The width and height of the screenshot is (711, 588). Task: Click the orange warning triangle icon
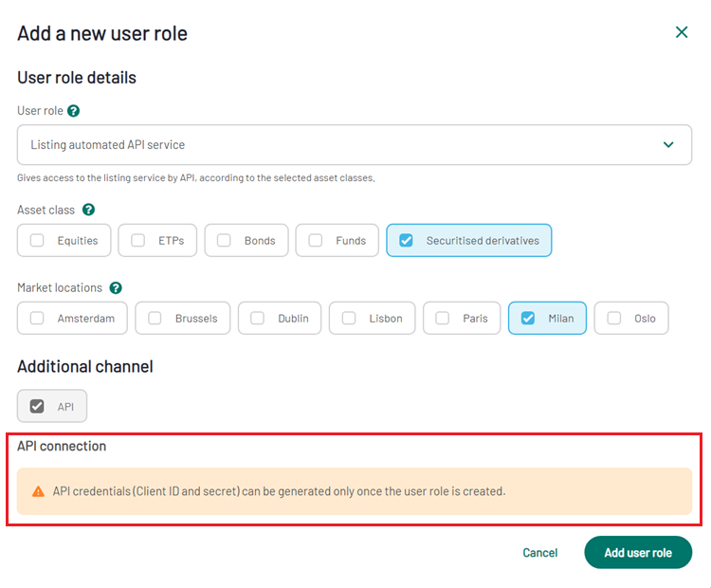(38, 491)
